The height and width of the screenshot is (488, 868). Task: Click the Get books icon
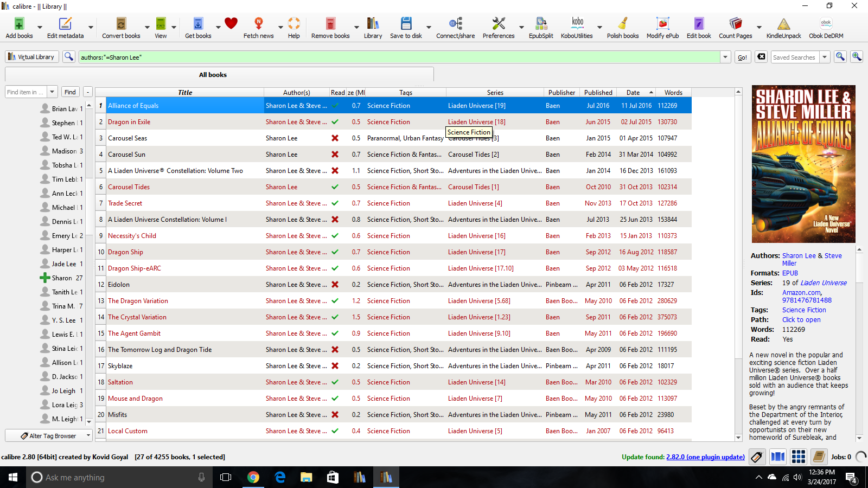[x=198, y=24]
